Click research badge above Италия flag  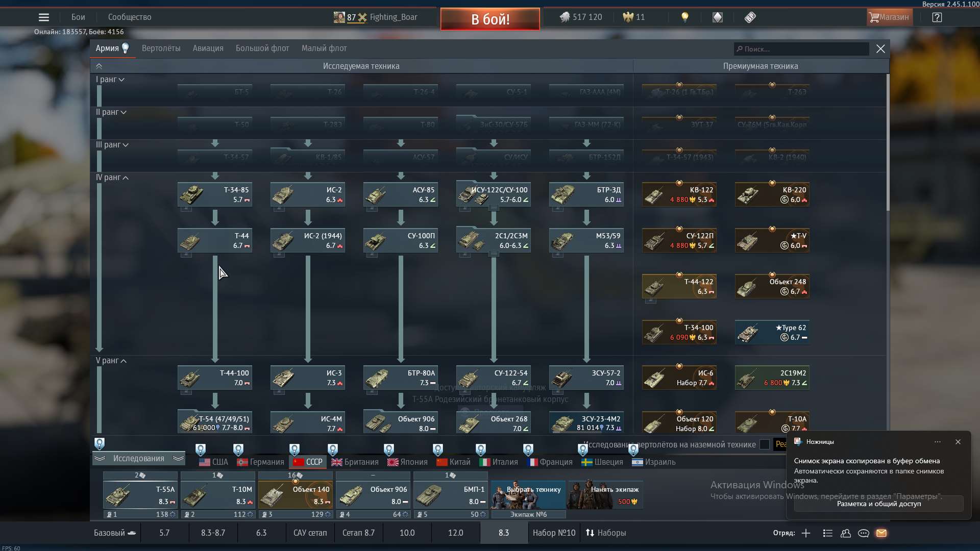coord(481,449)
